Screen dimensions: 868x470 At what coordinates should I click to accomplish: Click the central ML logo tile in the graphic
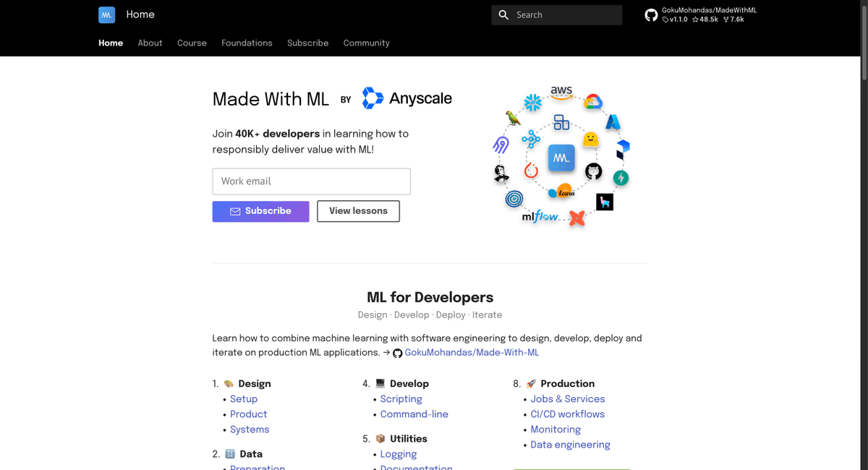pos(561,158)
